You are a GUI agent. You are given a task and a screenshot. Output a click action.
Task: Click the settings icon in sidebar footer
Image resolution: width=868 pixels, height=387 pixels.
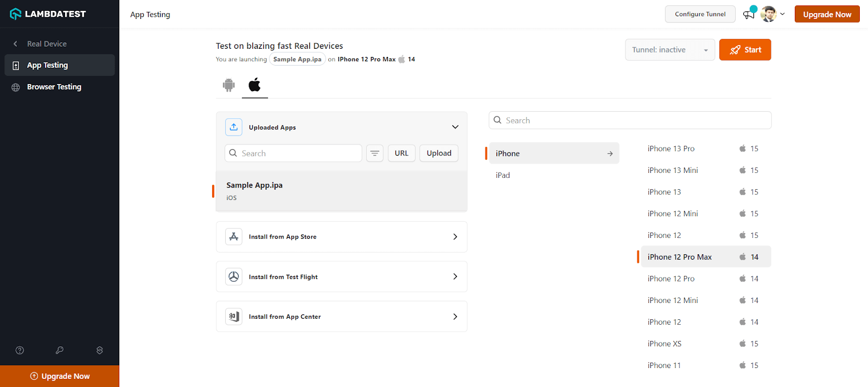100,350
